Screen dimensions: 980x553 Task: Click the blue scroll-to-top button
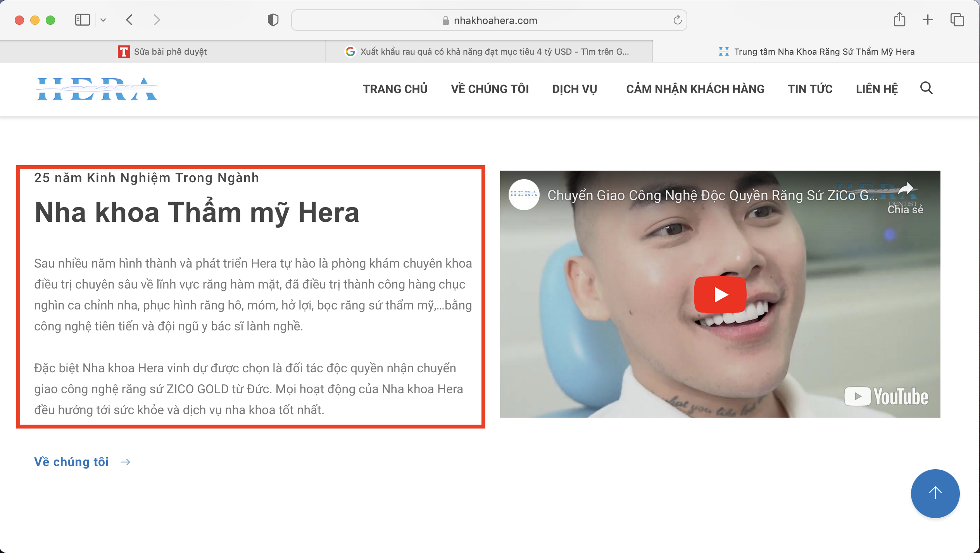tap(935, 493)
